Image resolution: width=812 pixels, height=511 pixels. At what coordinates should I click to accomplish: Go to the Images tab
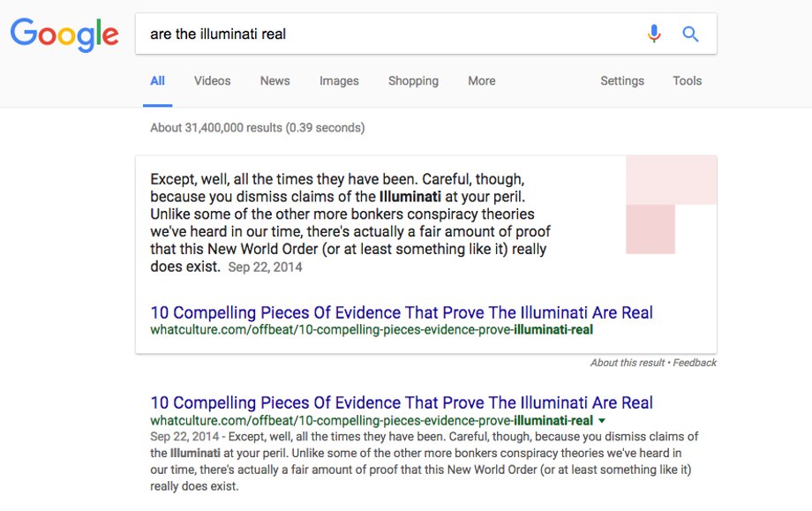point(339,81)
